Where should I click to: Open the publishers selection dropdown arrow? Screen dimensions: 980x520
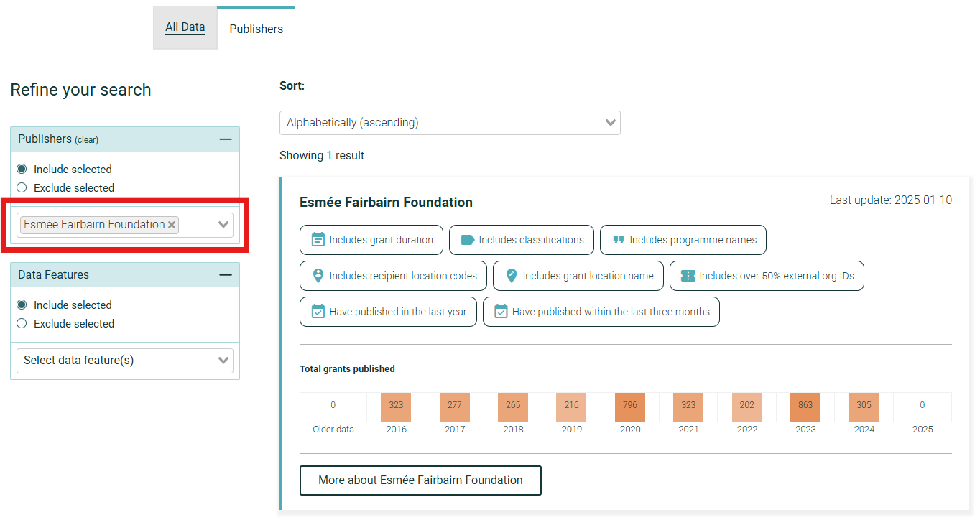pyautogui.click(x=223, y=225)
